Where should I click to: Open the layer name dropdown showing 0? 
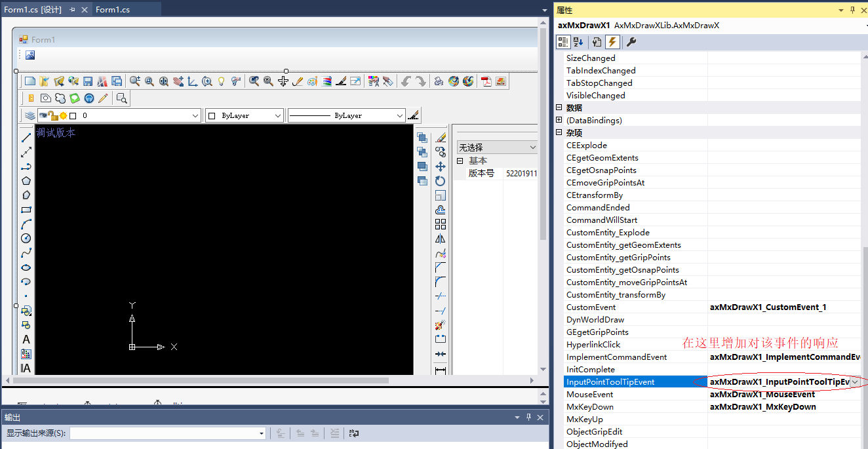point(195,115)
